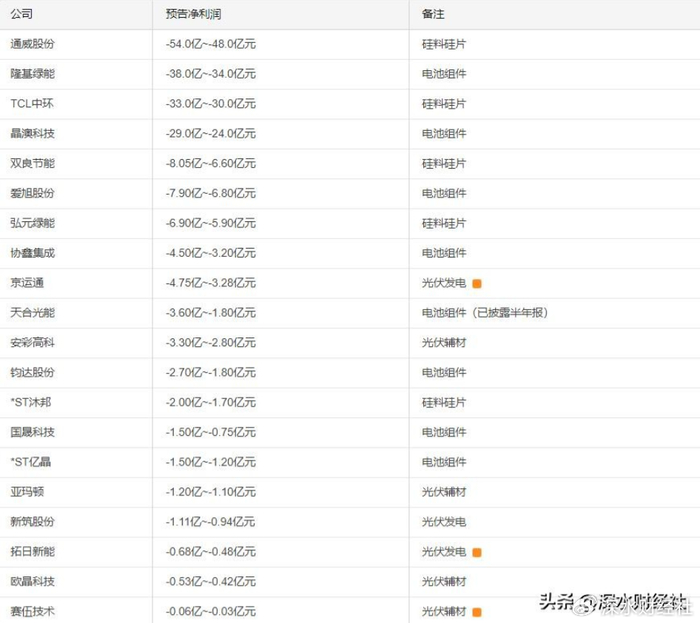Click profit value -4.75亿~-3.28亿元

tap(211, 283)
